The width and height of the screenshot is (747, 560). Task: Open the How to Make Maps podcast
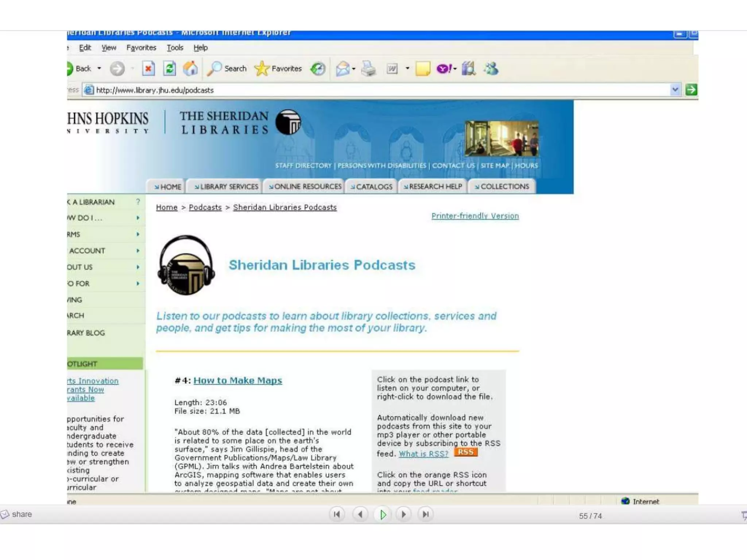(x=237, y=380)
